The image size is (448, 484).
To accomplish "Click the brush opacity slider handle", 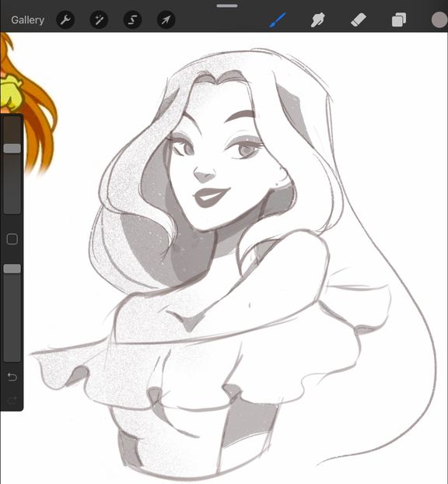I will coord(12,268).
